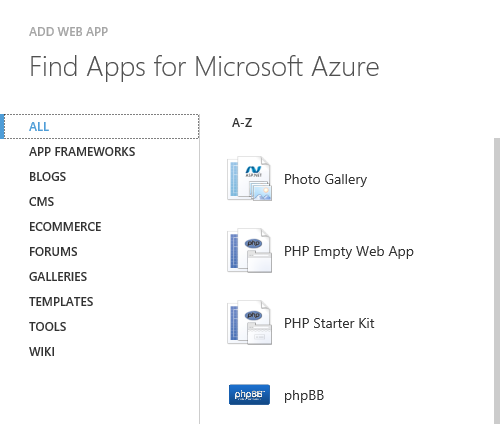Filter apps by FORUMS

click(53, 252)
